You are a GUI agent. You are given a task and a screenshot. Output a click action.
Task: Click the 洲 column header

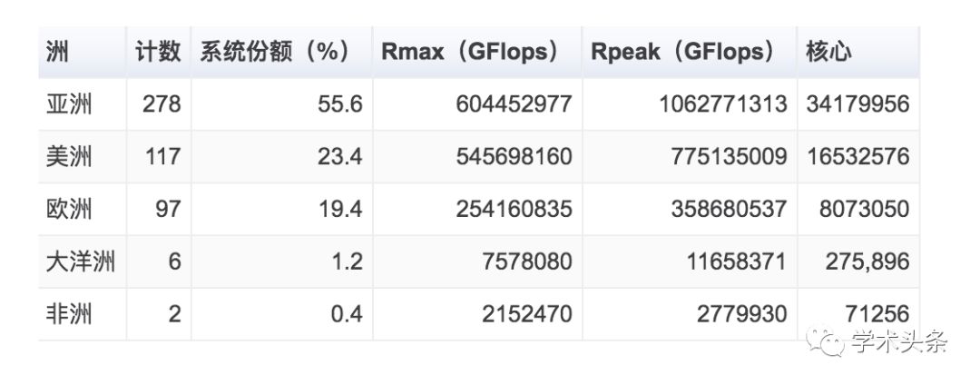point(57,52)
